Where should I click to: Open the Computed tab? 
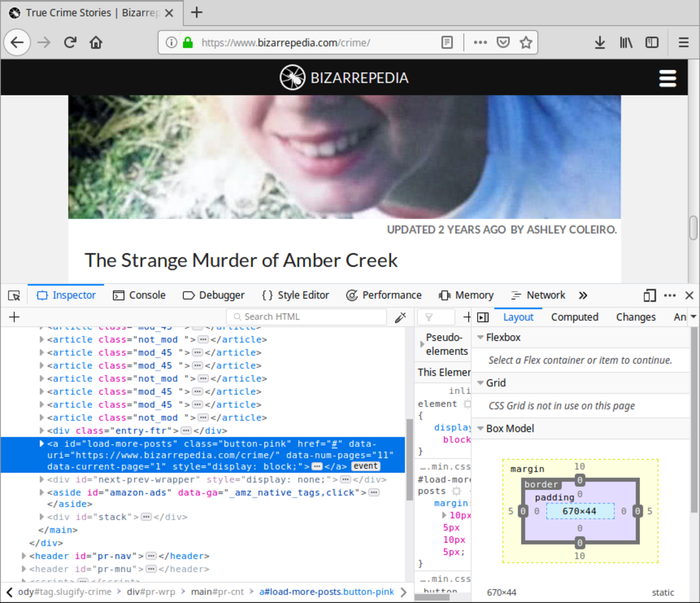tap(575, 317)
